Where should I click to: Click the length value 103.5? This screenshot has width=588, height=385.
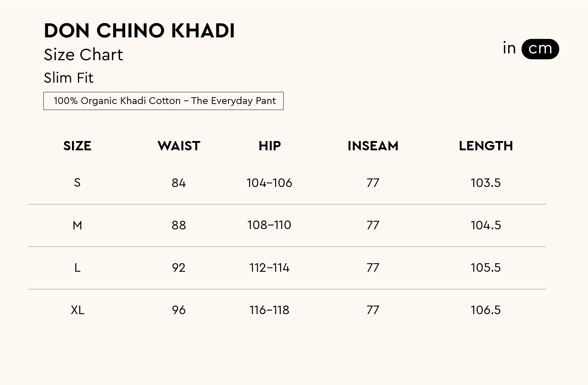point(486,183)
